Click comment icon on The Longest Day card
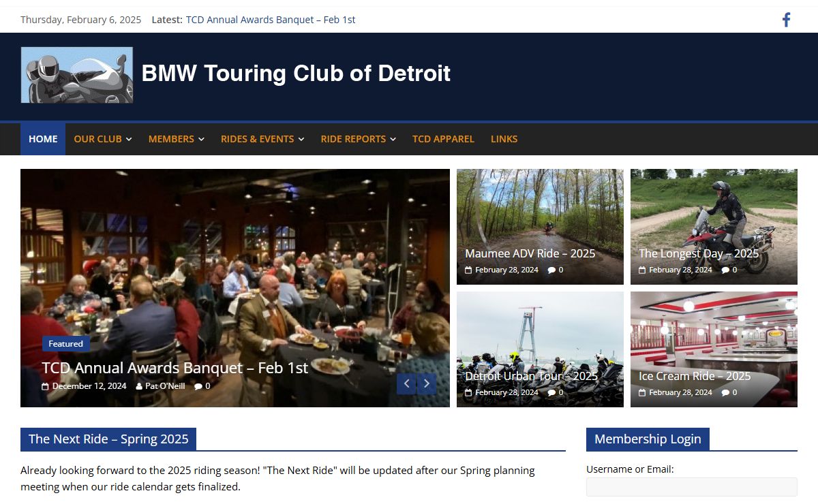Screen dimensions: 818x504 click(x=725, y=270)
